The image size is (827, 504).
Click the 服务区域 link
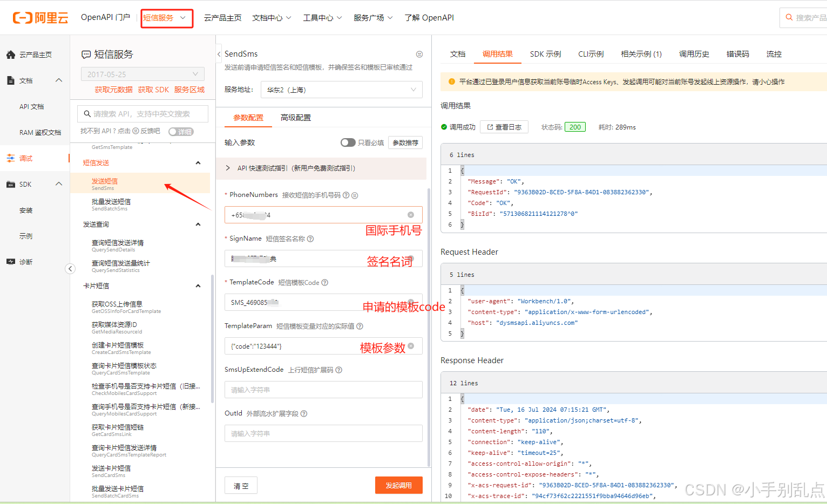pyautogui.click(x=189, y=90)
